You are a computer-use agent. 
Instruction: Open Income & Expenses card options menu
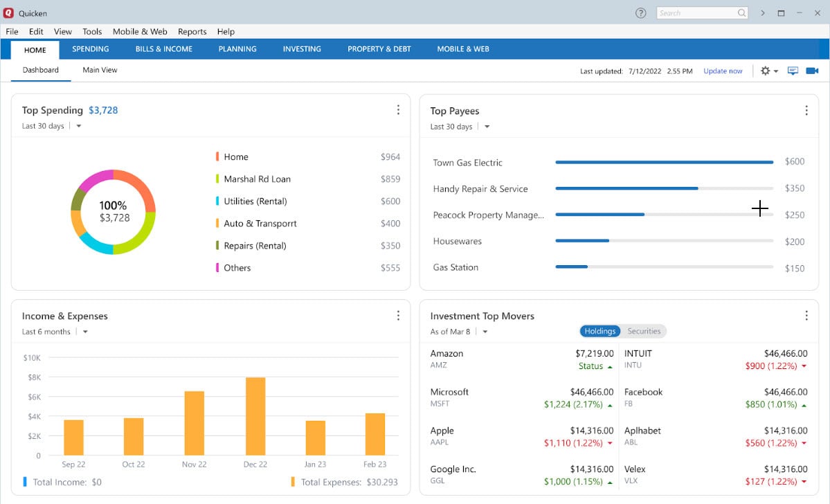(398, 316)
